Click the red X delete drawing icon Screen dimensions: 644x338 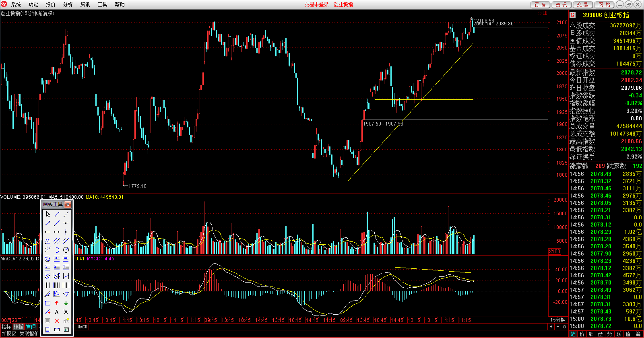coord(57,321)
